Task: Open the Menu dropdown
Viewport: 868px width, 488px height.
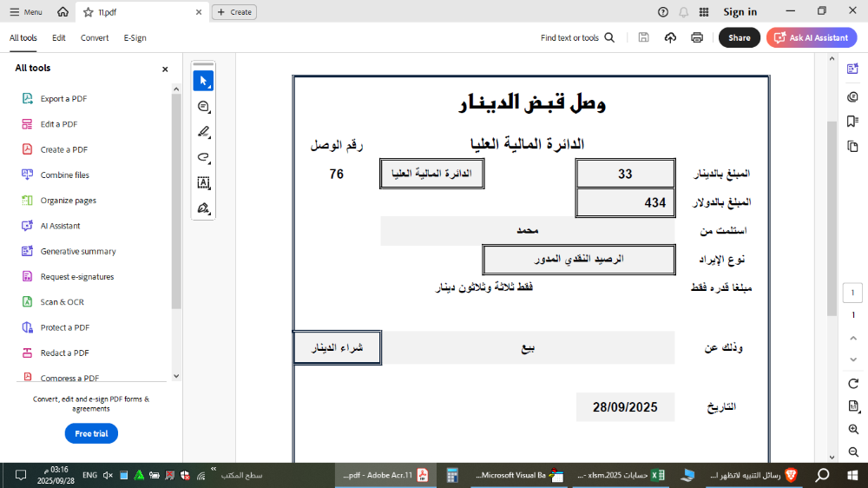Action: click(25, 12)
